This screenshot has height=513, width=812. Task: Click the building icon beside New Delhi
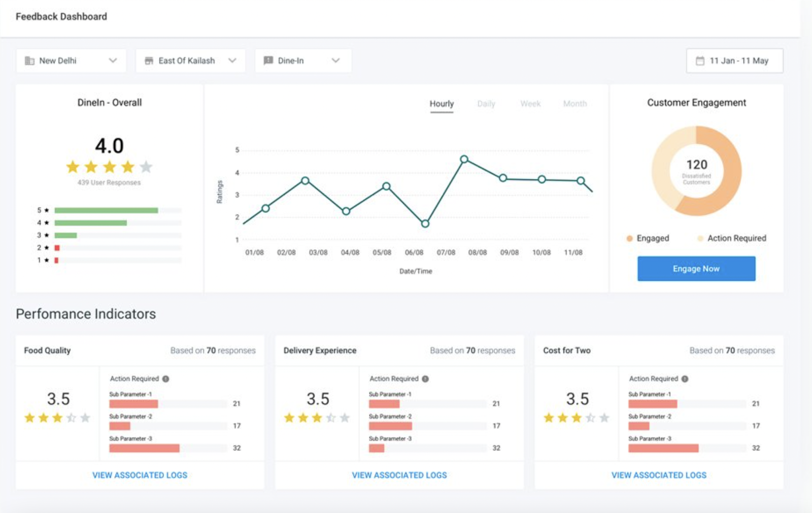tap(29, 61)
